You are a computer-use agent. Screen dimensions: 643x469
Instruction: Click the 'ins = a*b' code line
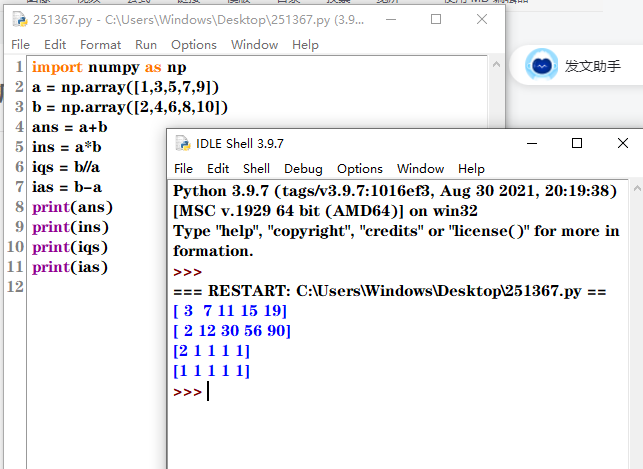(66, 147)
